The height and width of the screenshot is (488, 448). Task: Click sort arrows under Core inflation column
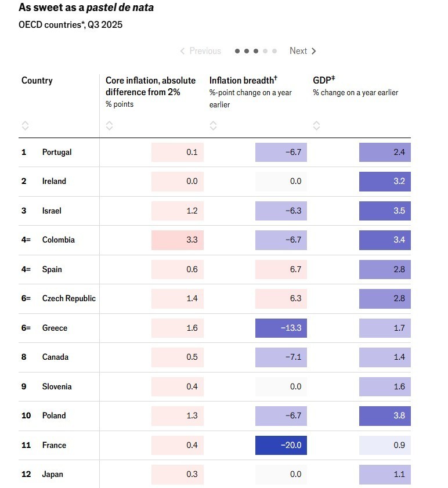coord(109,125)
